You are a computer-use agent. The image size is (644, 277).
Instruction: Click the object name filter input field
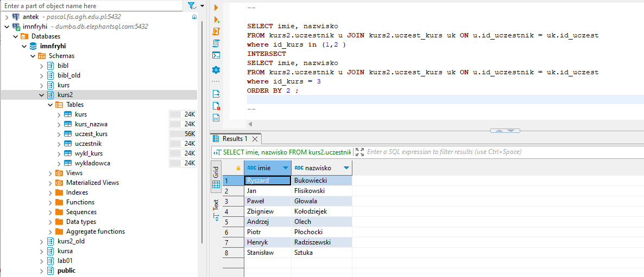[91, 6]
